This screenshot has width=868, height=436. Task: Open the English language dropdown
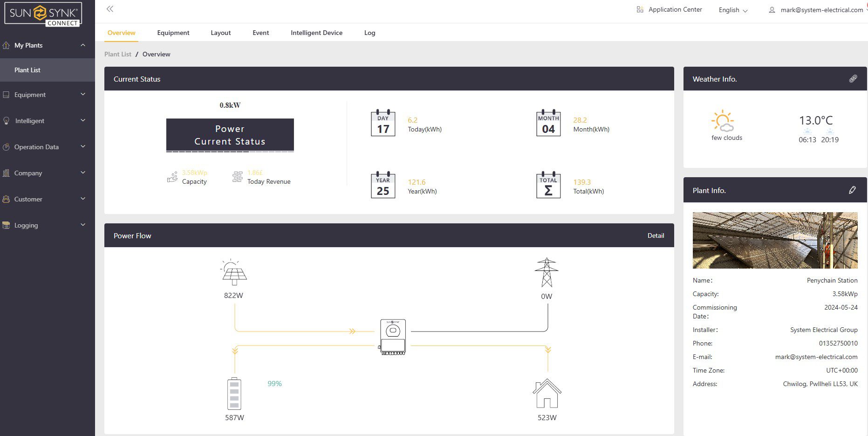click(x=733, y=10)
